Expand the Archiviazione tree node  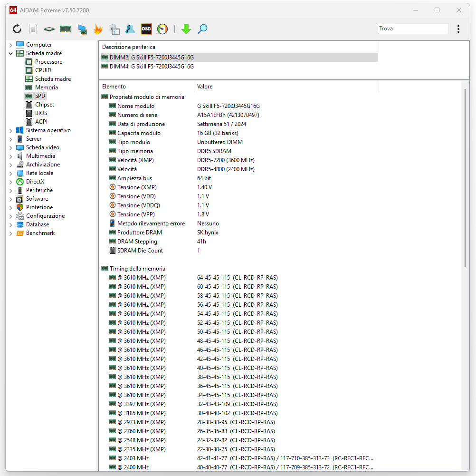(x=10, y=165)
